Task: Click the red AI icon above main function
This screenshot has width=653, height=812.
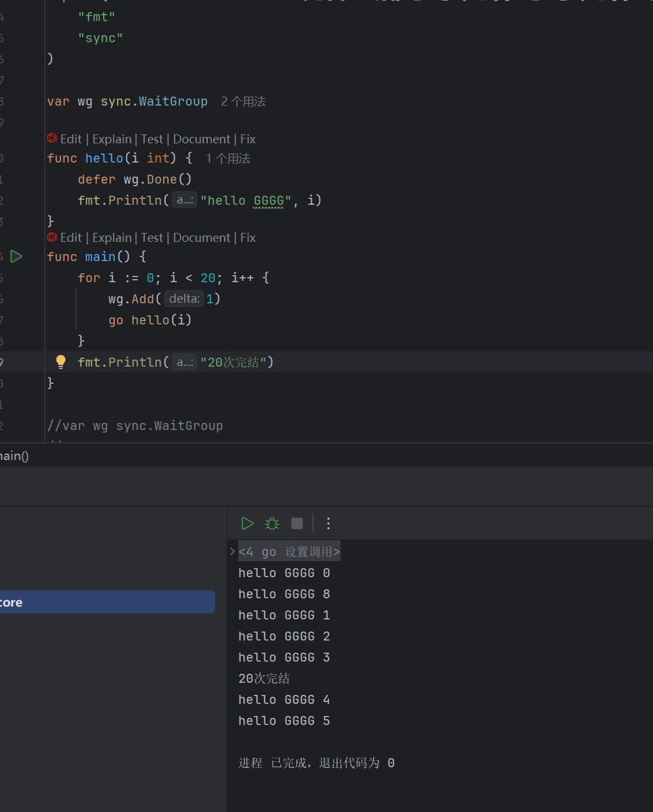Action: 52,237
